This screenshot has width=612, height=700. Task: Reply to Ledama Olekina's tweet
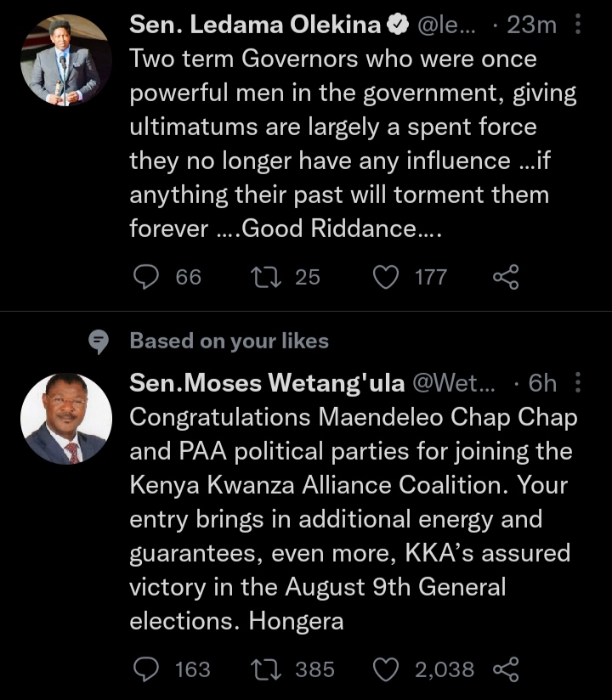(x=148, y=277)
